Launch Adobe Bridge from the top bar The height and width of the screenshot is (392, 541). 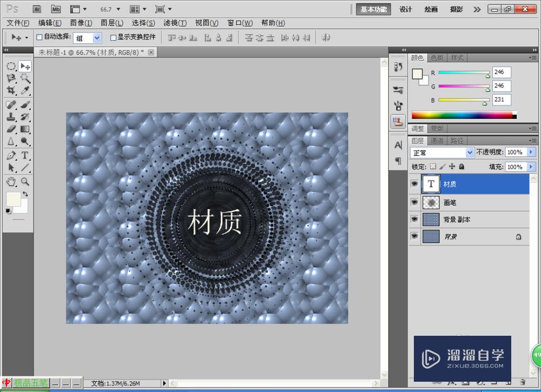pos(37,9)
